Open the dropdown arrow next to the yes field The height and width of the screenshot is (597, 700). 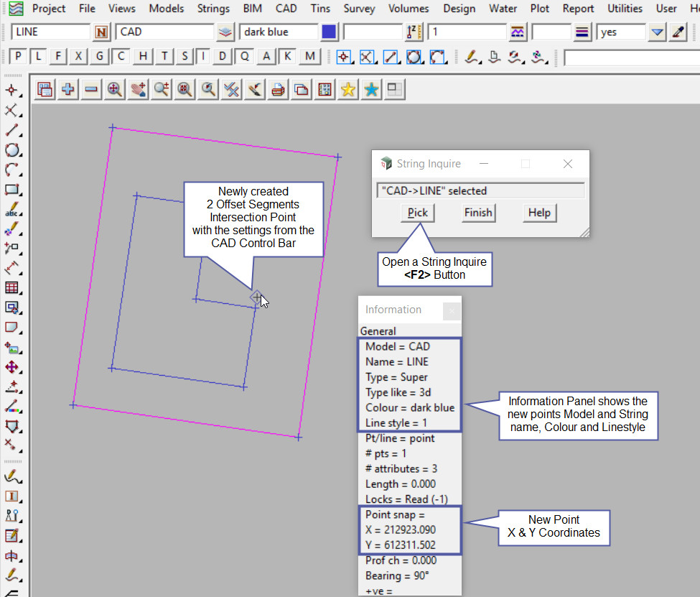(657, 32)
